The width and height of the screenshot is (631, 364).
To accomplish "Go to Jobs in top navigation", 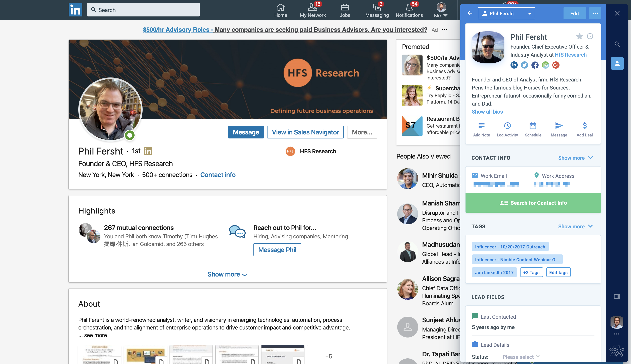I will 345,10.
